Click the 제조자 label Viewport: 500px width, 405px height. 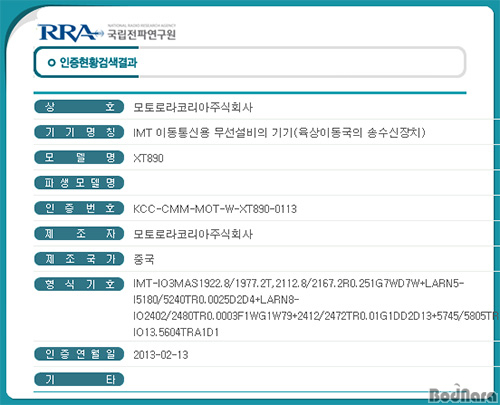tap(79, 233)
